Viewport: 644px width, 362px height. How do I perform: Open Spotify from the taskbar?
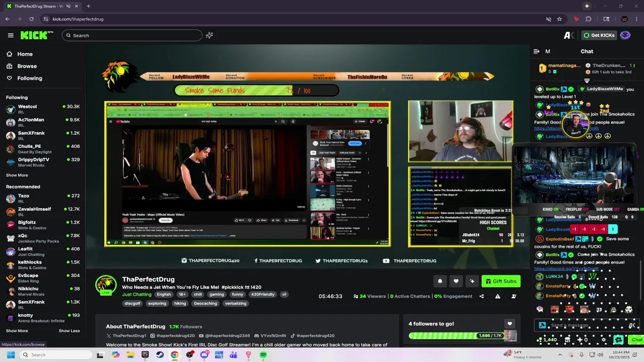(263, 355)
